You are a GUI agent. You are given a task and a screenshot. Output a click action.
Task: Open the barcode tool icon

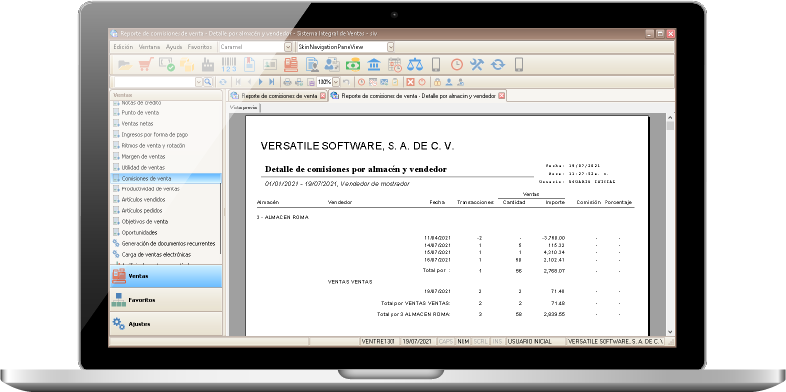pos(229,64)
